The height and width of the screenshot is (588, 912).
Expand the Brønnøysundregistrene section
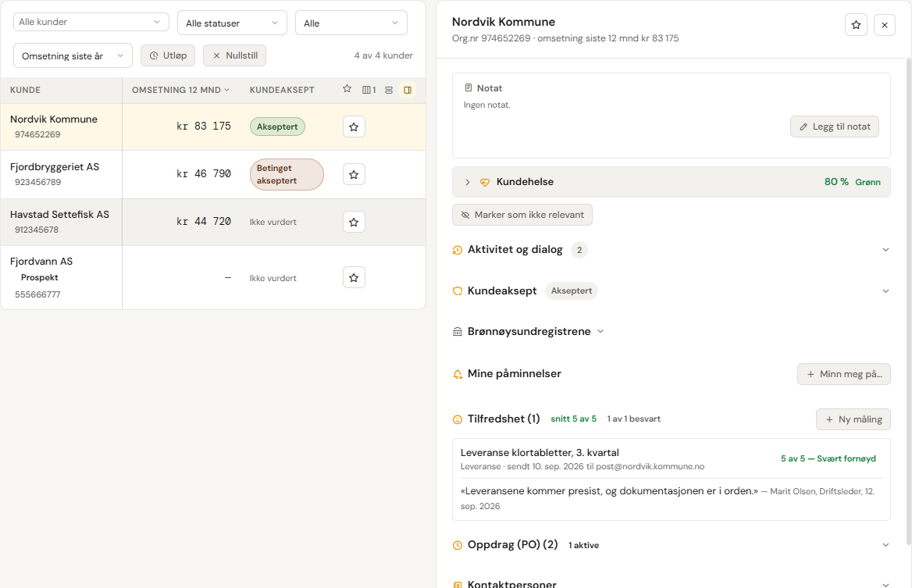point(600,332)
